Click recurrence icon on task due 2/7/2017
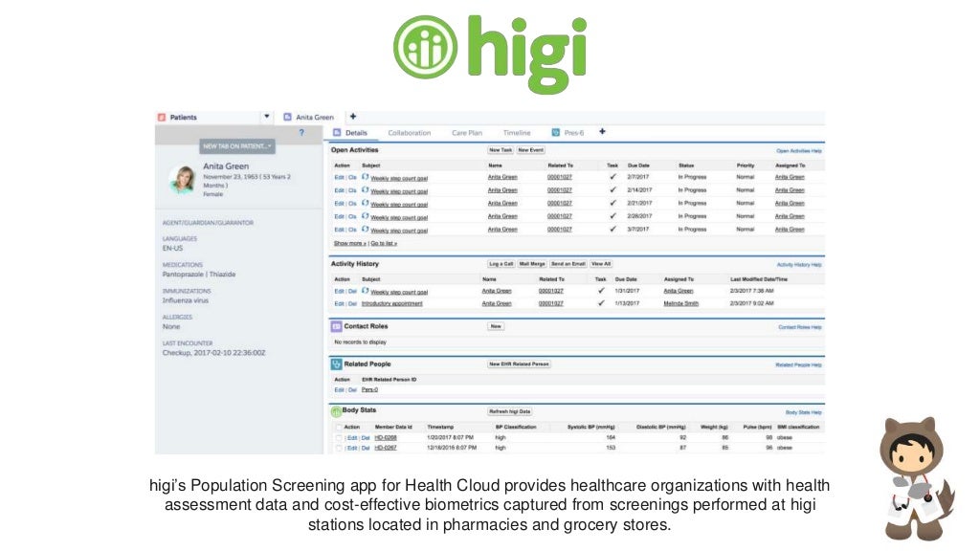Screen dimensions: 980x551 point(365,177)
